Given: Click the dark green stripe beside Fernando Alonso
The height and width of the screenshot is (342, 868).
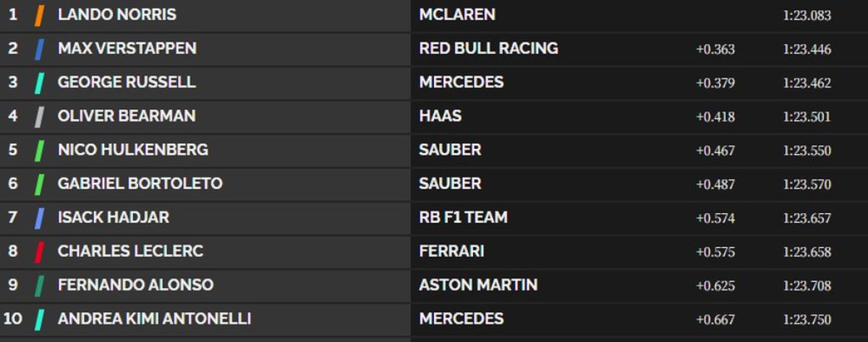Looking at the screenshot, I should (x=39, y=286).
